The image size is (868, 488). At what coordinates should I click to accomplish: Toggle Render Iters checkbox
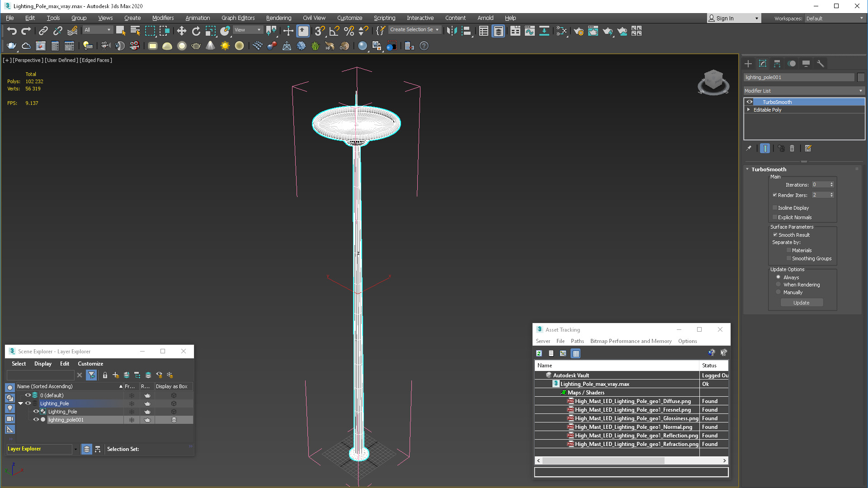pos(775,195)
